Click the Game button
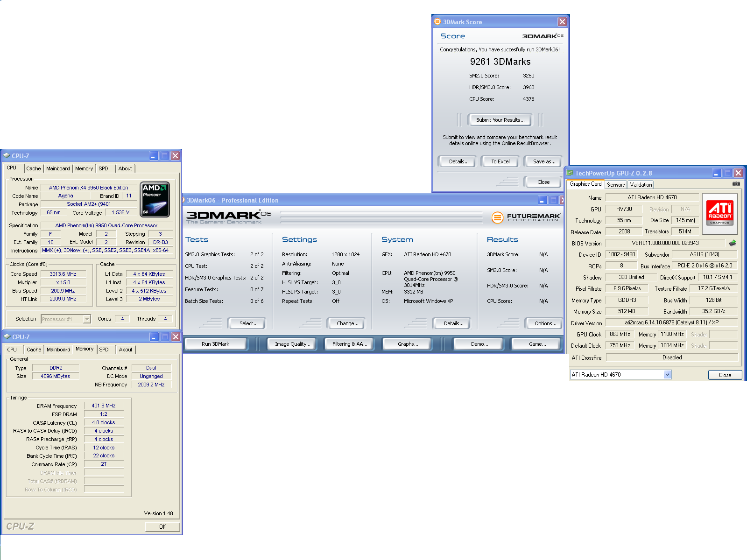This screenshot has height=560, width=747. [x=537, y=344]
